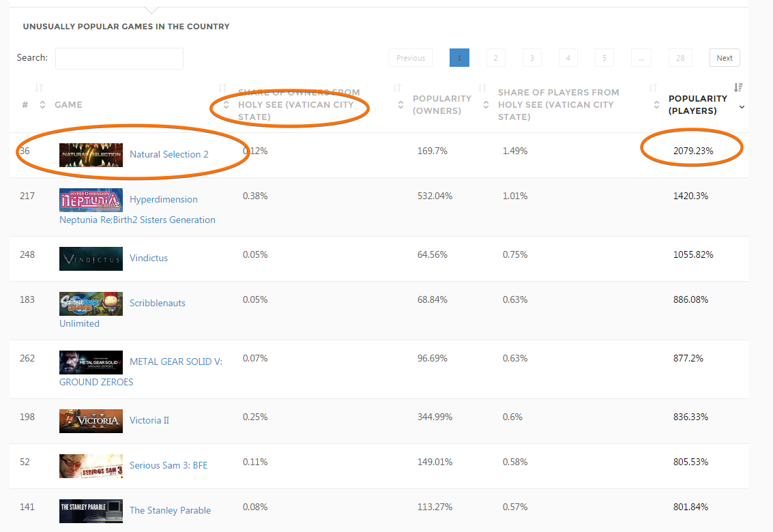Select the 0.25% owners share cell

tap(255, 417)
